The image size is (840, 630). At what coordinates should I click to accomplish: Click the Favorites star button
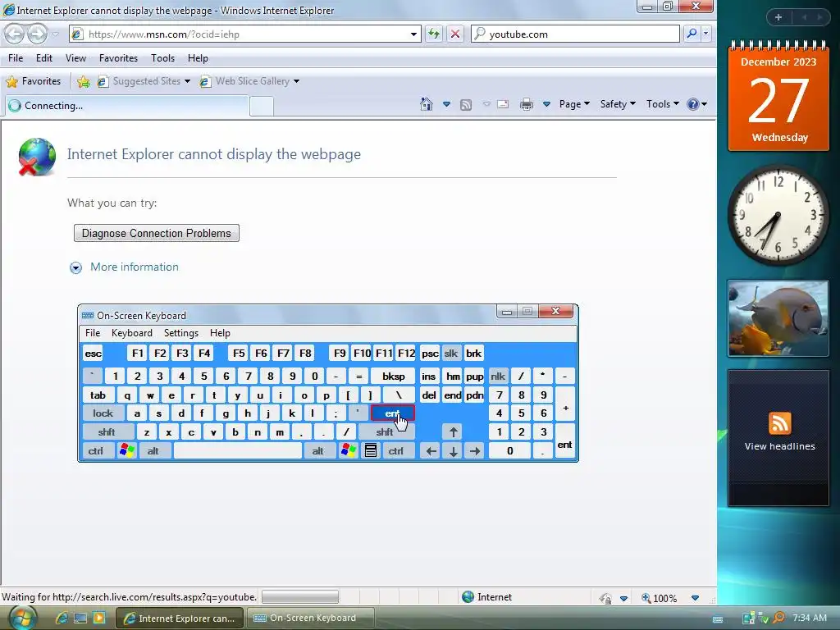(x=33, y=81)
